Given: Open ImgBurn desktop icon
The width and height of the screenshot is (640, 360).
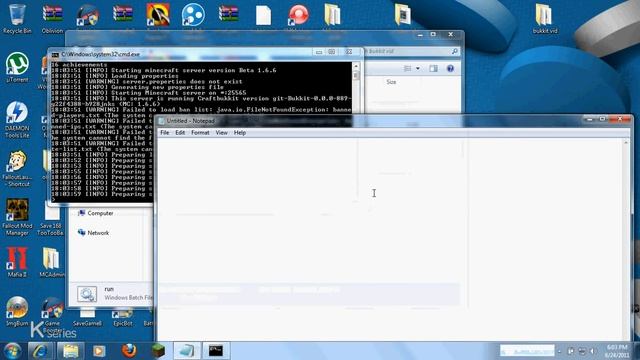Looking at the screenshot, I should pos(17,312).
